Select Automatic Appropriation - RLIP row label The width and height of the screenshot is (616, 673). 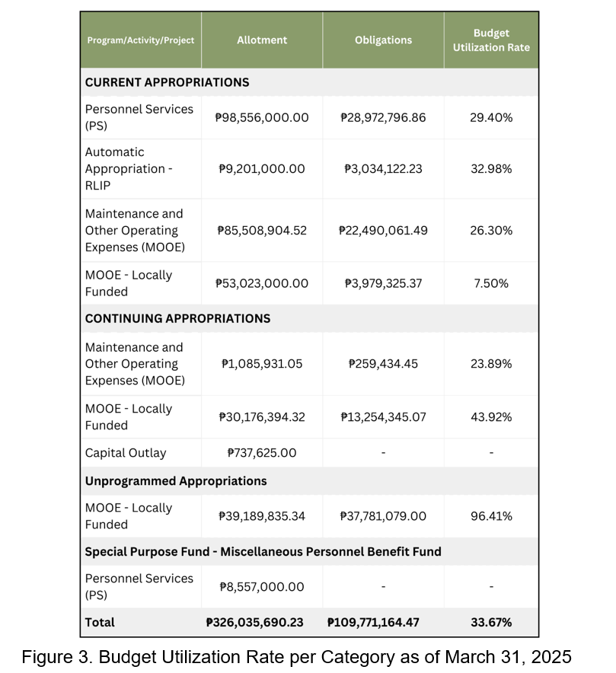(129, 169)
